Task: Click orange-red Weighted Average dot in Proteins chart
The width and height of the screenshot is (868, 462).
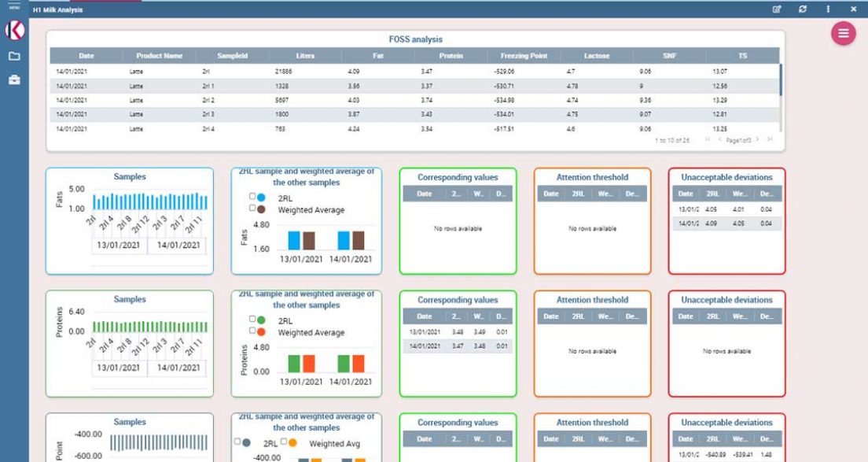Action: (261, 332)
